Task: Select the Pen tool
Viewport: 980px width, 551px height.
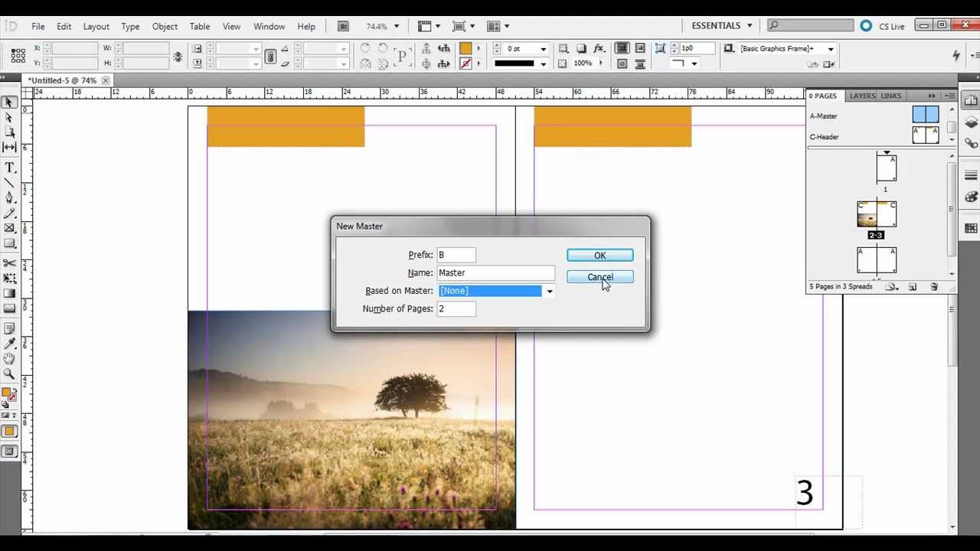Action: [10, 198]
